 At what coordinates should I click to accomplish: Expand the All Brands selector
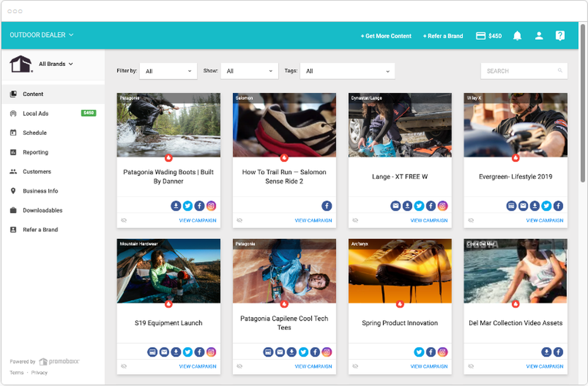pos(56,64)
